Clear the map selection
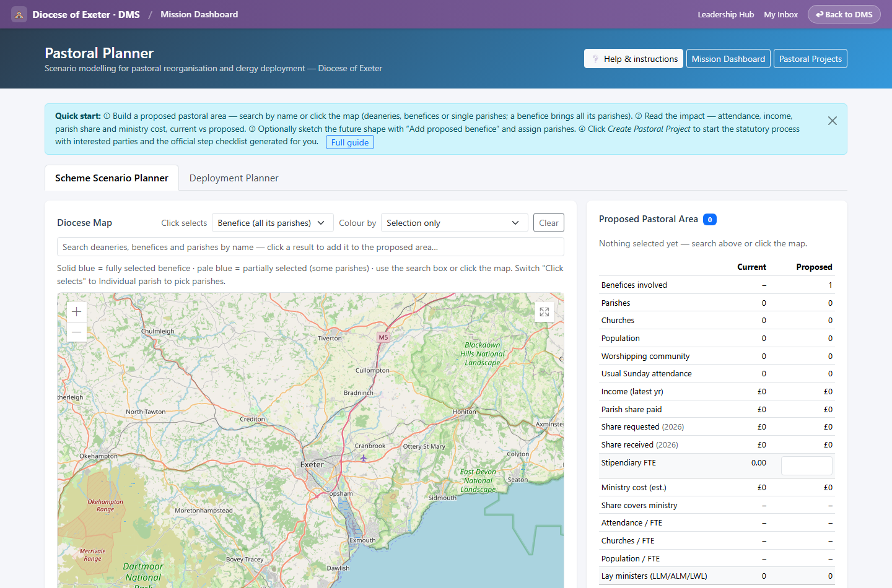Image resolution: width=892 pixels, height=588 pixels. [548, 223]
